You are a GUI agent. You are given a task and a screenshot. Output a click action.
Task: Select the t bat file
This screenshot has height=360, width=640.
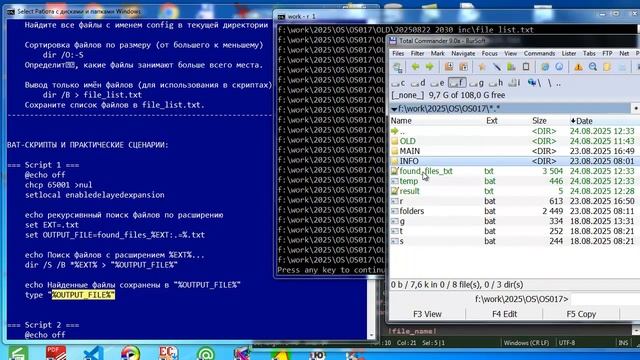[x=514, y=231]
